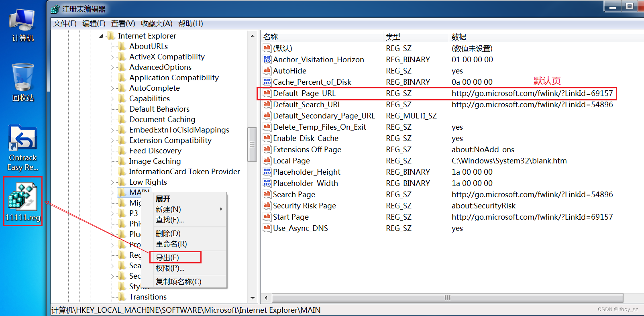The height and width of the screenshot is (316, 644).
Task: Click the AboutURLs folder icon
Action: pos(122,46)
